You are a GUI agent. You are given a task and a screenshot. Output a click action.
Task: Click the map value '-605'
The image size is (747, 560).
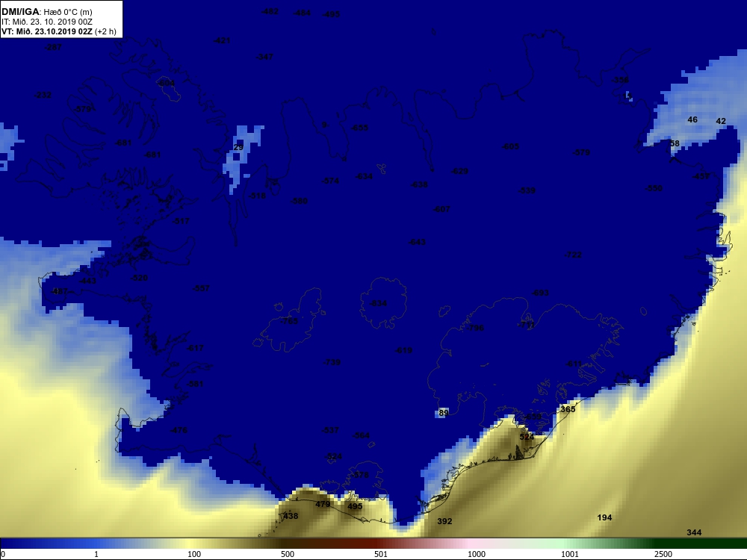(511, 146)
